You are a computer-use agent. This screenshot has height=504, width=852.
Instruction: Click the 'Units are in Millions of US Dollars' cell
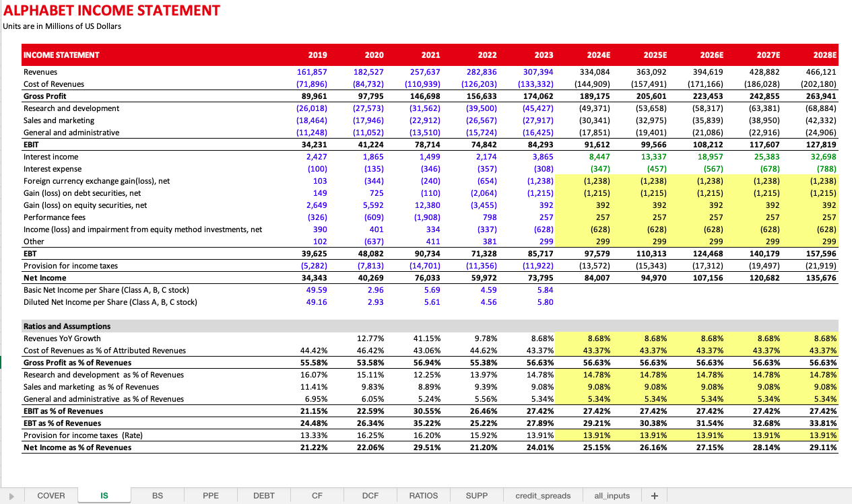tap(63, 26)
